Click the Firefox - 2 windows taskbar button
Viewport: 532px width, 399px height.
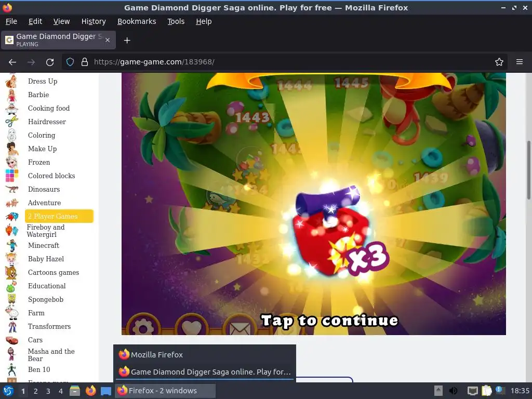click(x=166, y=391)
